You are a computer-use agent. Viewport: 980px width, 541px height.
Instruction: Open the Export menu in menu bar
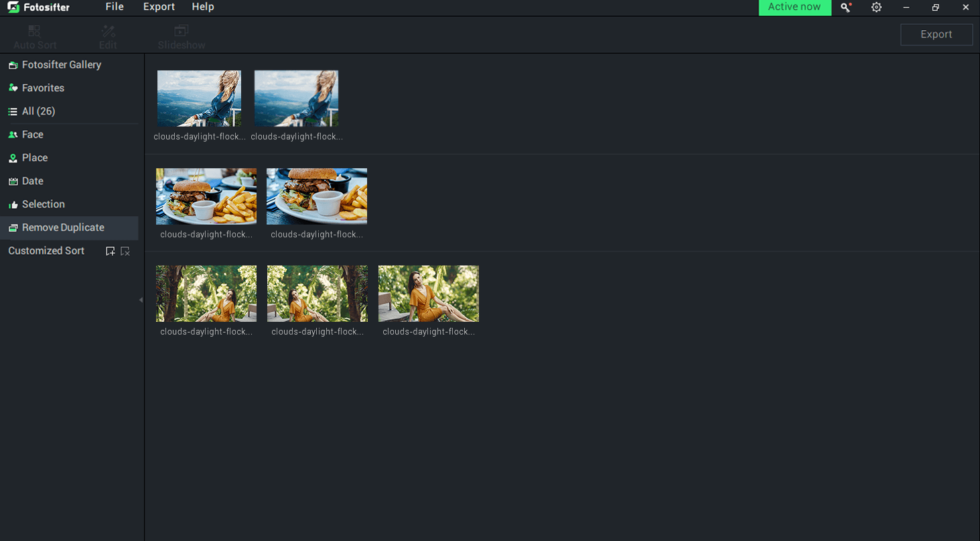pyautogui.click(x=159, y=7)
